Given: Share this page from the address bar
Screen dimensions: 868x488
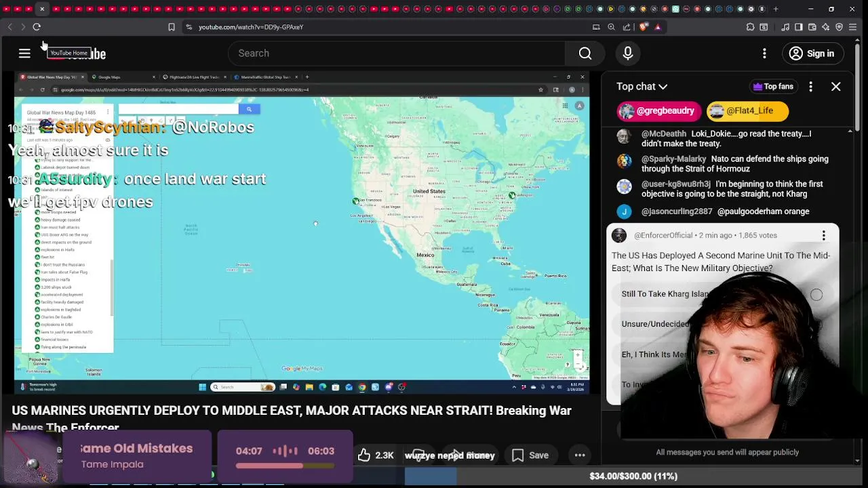Looking at the screenshot, I should (627, 27).
